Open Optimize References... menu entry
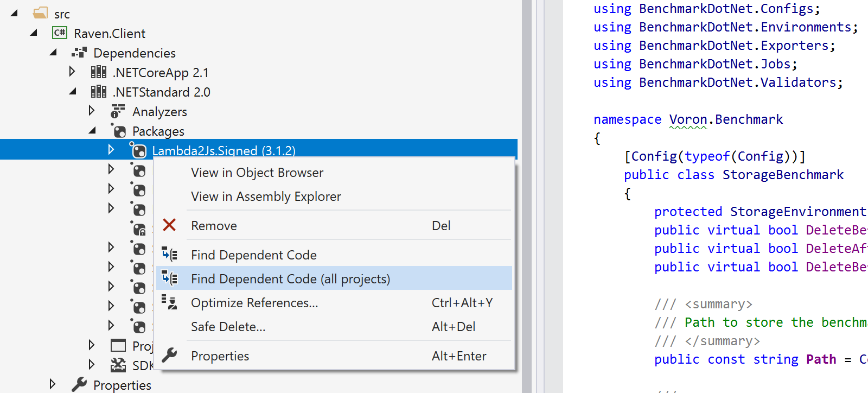This screenshot has height=393, width=868. point(334,303)
